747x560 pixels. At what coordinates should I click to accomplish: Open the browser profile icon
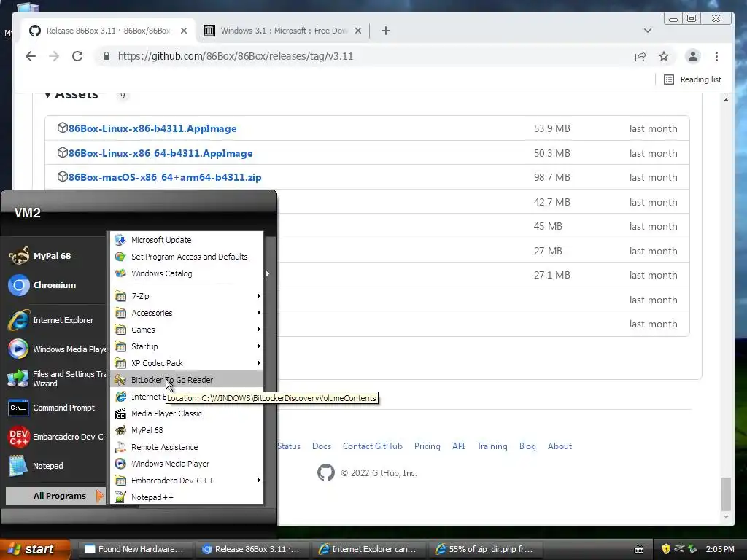pos(693,56)
